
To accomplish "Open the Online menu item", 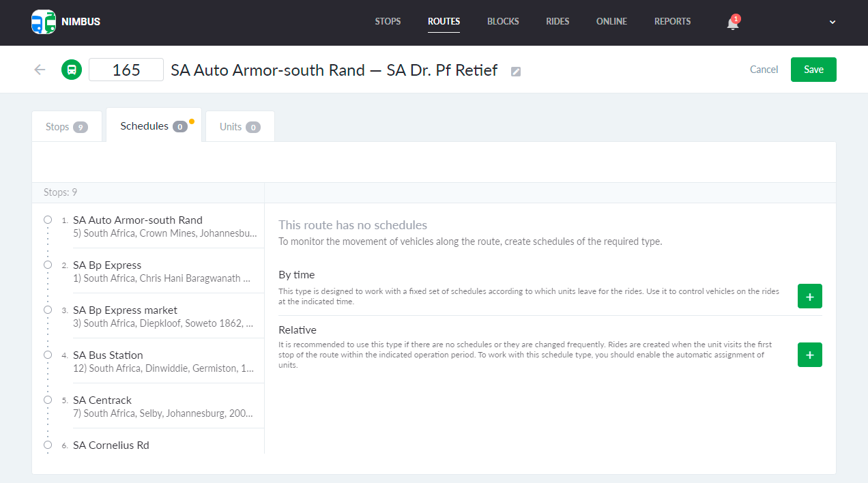I will [x=611, y=22].
